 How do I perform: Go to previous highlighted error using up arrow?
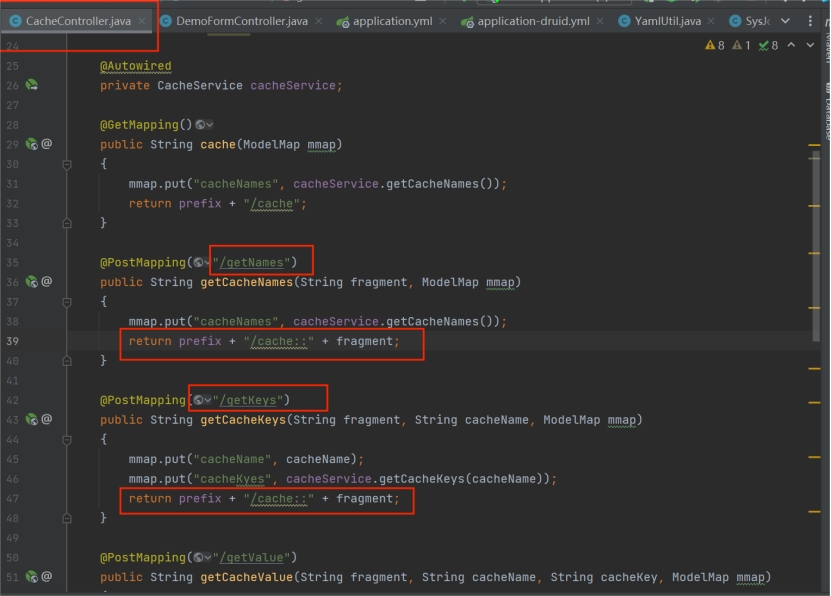pyautogui.click(x=792, y=45)
